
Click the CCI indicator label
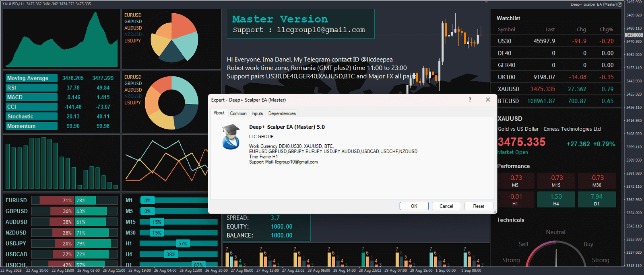[31, 107]
